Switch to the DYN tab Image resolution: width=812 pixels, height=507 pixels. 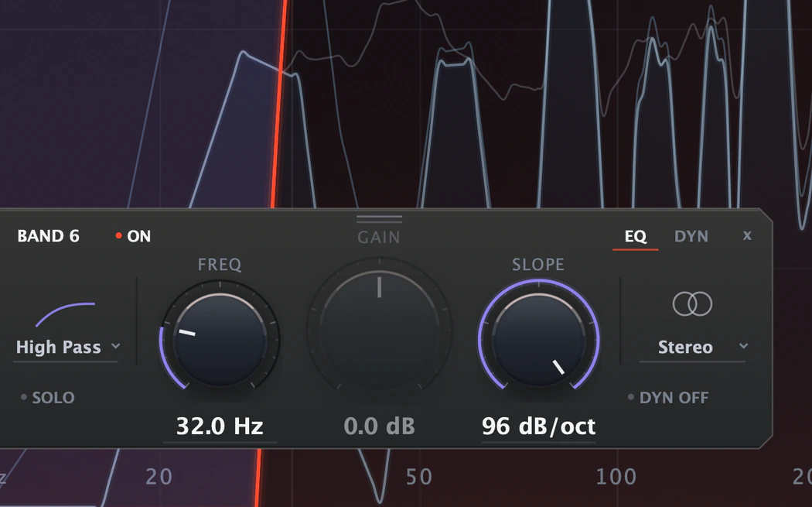pyautogui.click(x=691, y=236)
